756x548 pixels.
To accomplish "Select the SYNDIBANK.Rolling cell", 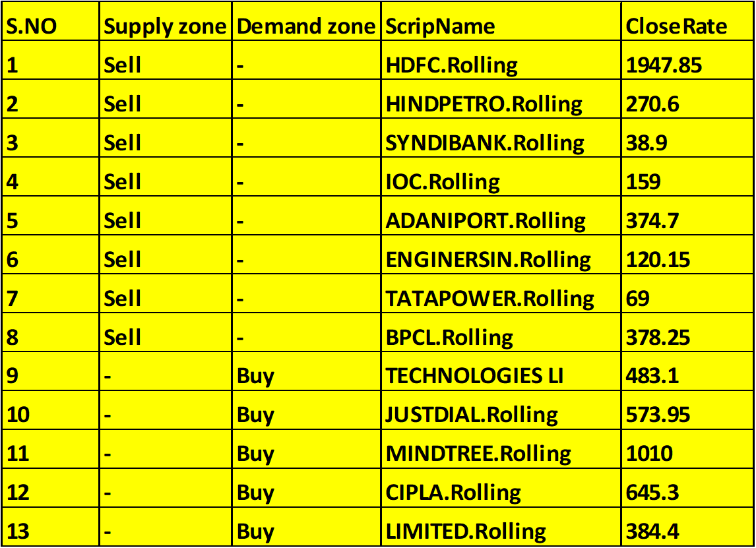I will coord(485,143).
